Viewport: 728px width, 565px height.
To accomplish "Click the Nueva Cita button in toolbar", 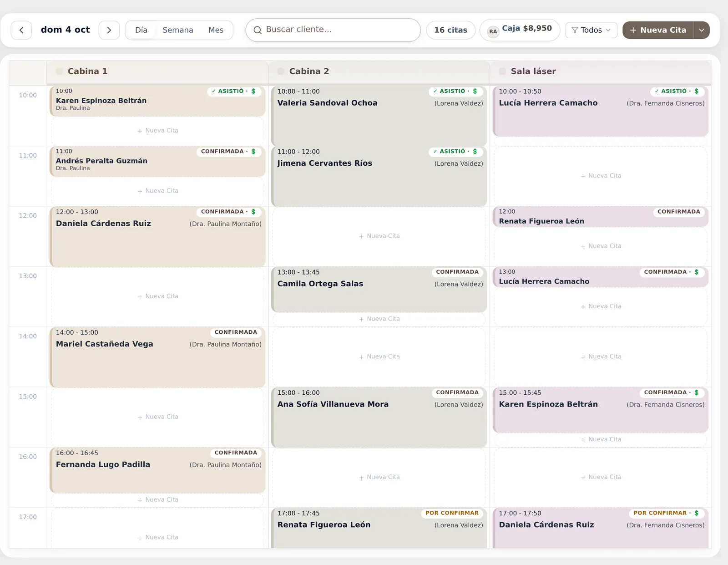I will 658,30.
